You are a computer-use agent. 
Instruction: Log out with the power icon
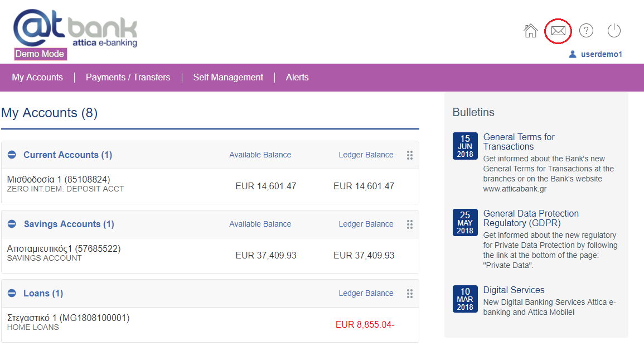pos(614,31)
